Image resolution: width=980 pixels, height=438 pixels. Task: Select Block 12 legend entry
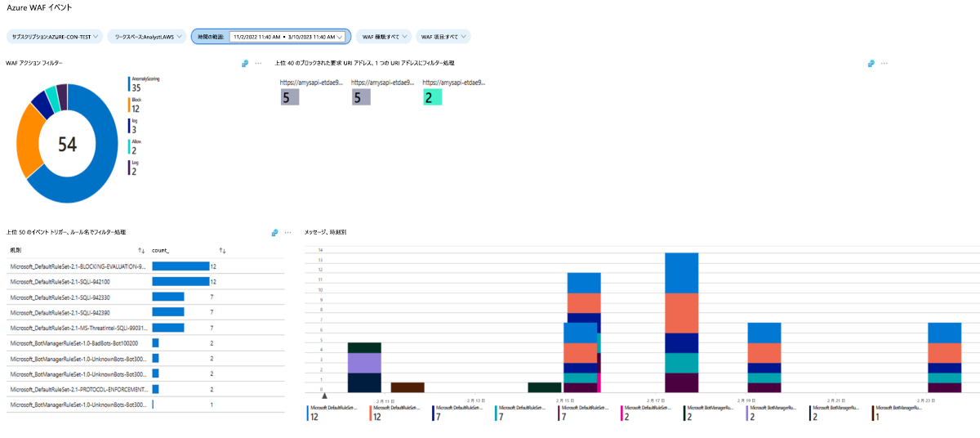coord(135,104)
